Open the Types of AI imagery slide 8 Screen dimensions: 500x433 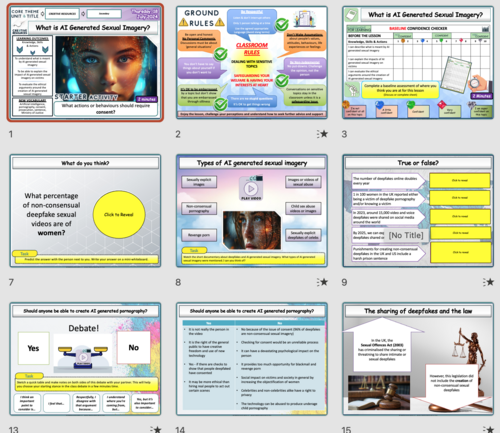click(252, 211)
